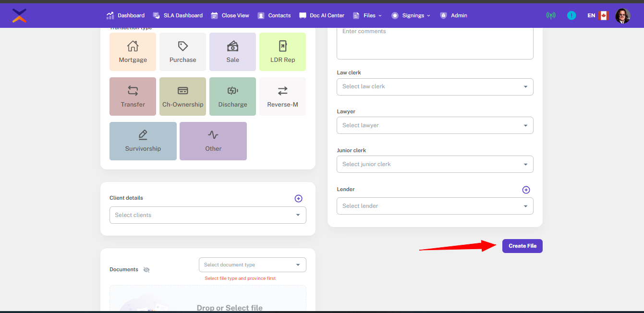Screen dimensions: 644x313
Task: Click the Create File button
Action: 522,246
